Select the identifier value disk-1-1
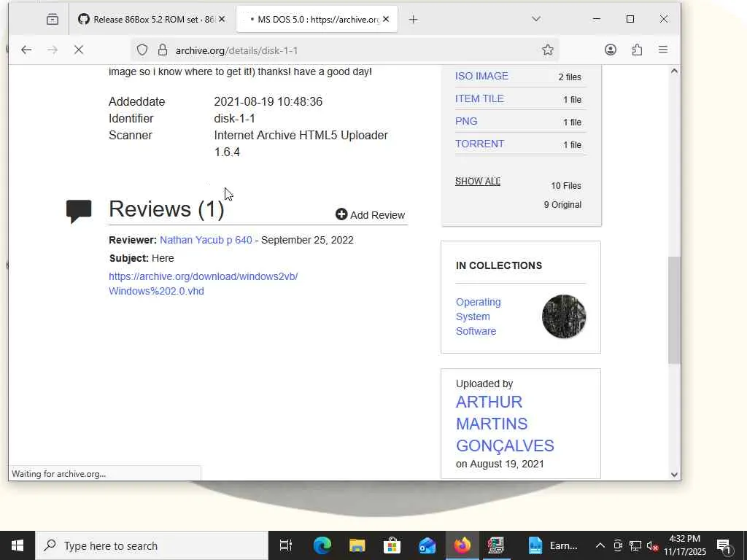The height and width of the screenshot is (560, 747). pos(234,118)
